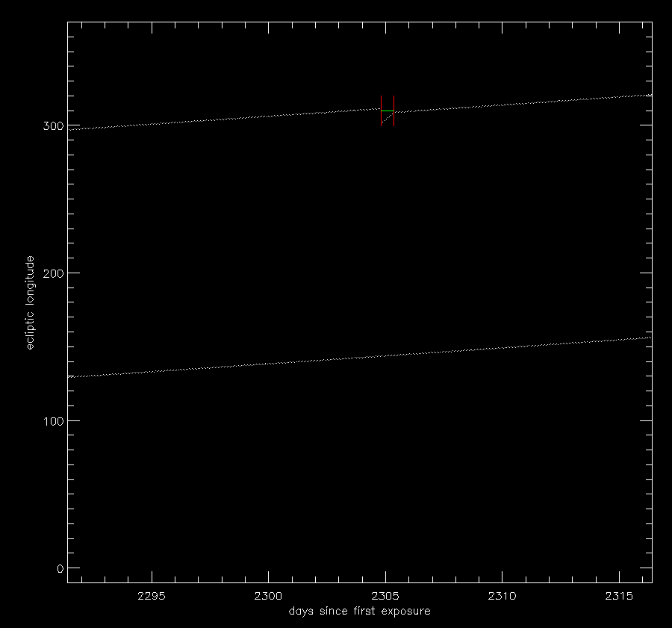The image size is (672, 628).
Task: Click the green horizontal marker segment
Action: [388, 111]
